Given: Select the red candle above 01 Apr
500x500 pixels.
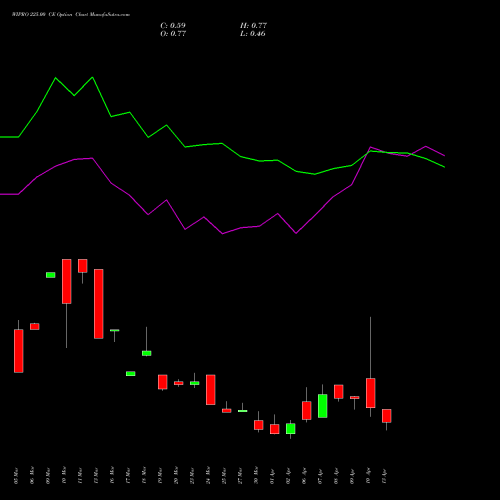Looking at the screenshot, I should point(275,429).
